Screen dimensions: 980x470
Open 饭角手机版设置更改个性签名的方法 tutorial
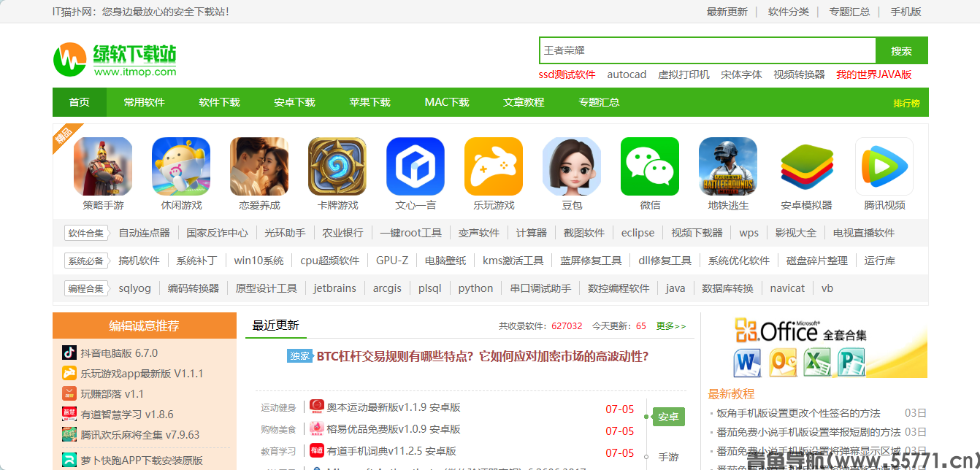click(x=799, y=413)
